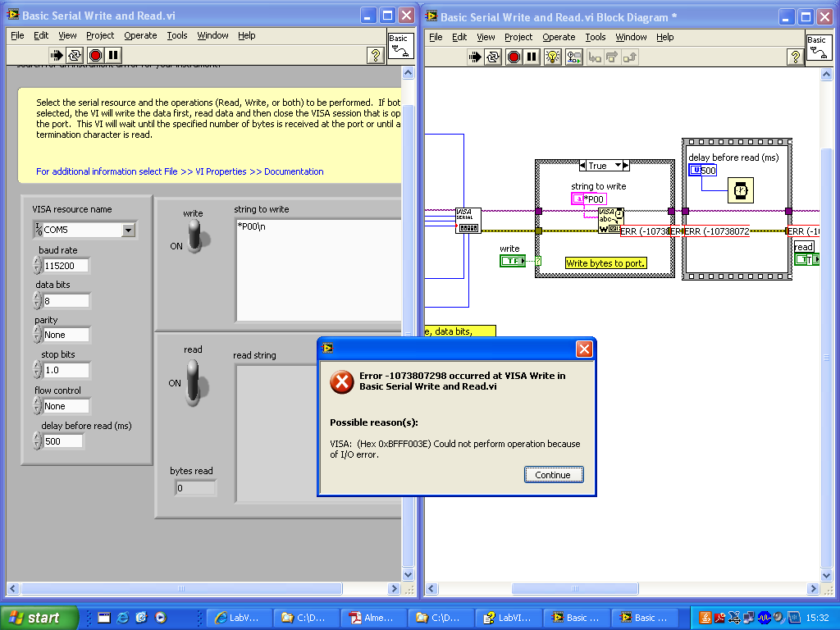Select VISA Serial configure node
Screen dimensions: 840x630
[468, 221]
